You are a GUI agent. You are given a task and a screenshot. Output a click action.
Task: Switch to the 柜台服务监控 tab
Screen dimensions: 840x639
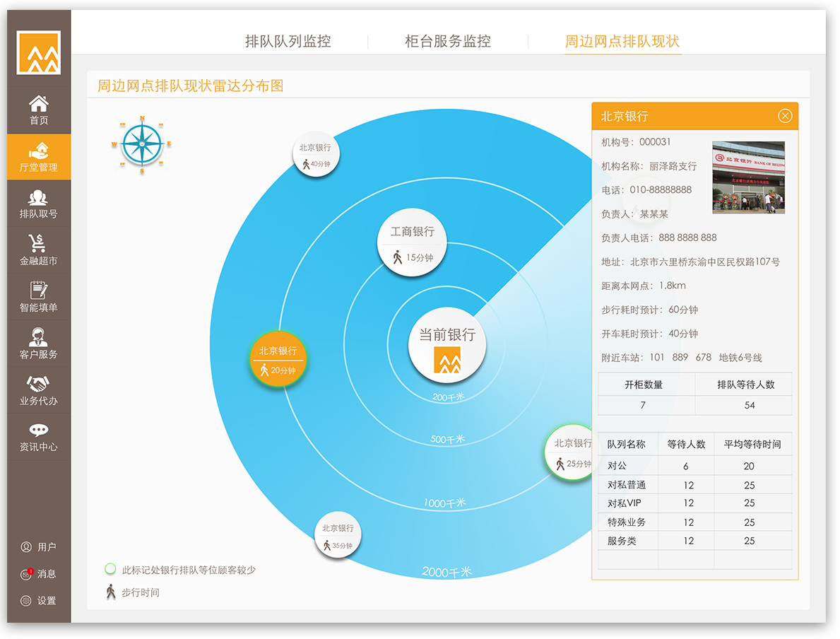tap(447, 41)
